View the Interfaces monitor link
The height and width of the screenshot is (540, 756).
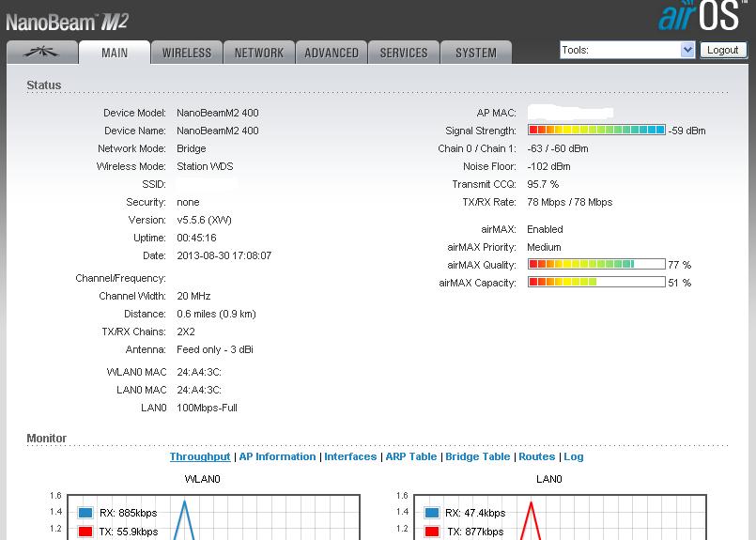point(350,456)
